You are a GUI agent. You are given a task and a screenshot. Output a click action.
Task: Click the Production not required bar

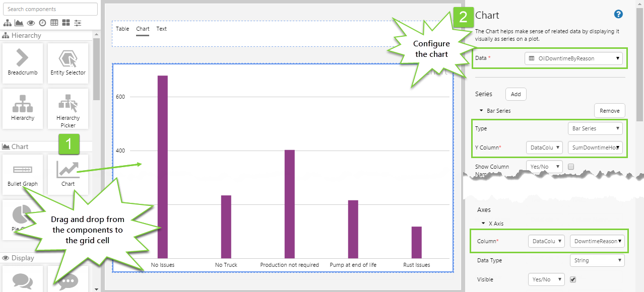tap(290, 204)
